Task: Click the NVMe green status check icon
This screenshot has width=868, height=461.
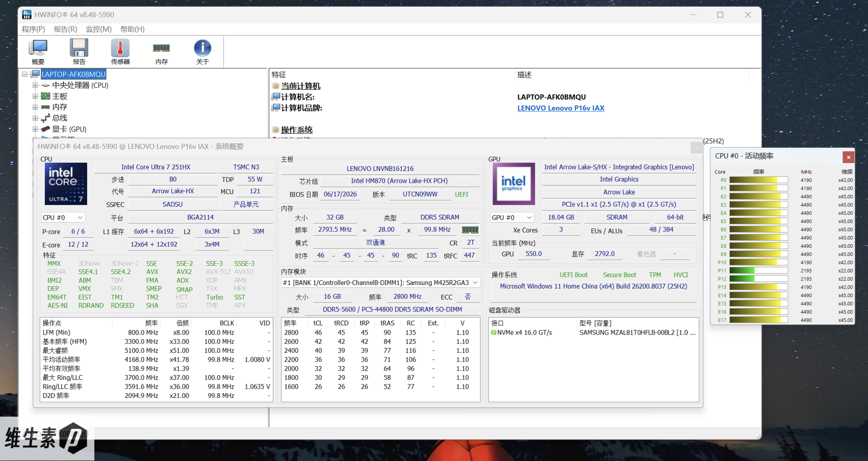Action: (494, 332)
